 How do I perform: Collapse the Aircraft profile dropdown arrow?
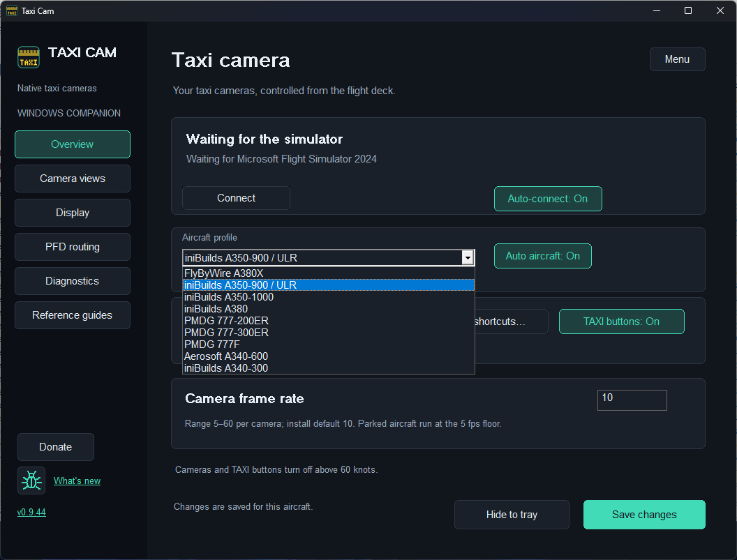click(467, 257)
